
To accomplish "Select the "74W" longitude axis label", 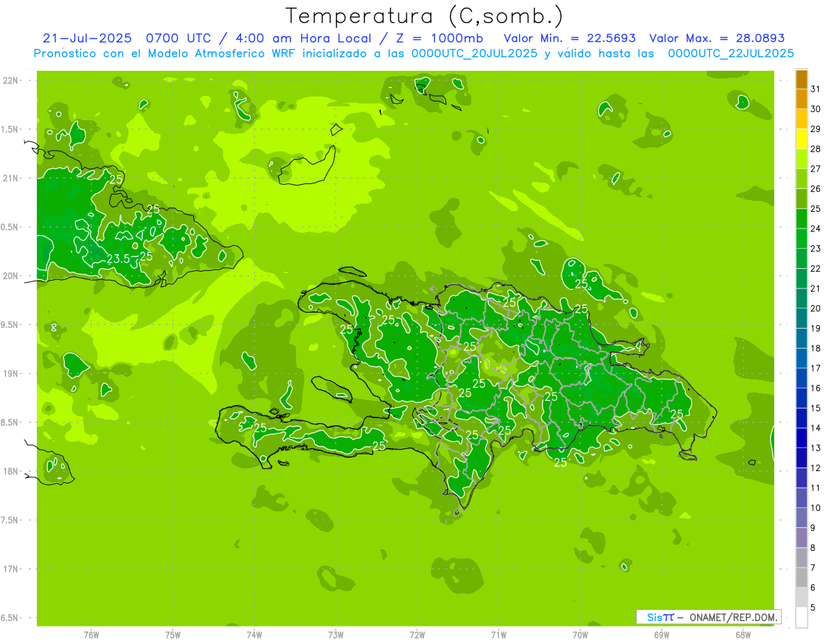I will pyautogui.click(x=254, y=635).
